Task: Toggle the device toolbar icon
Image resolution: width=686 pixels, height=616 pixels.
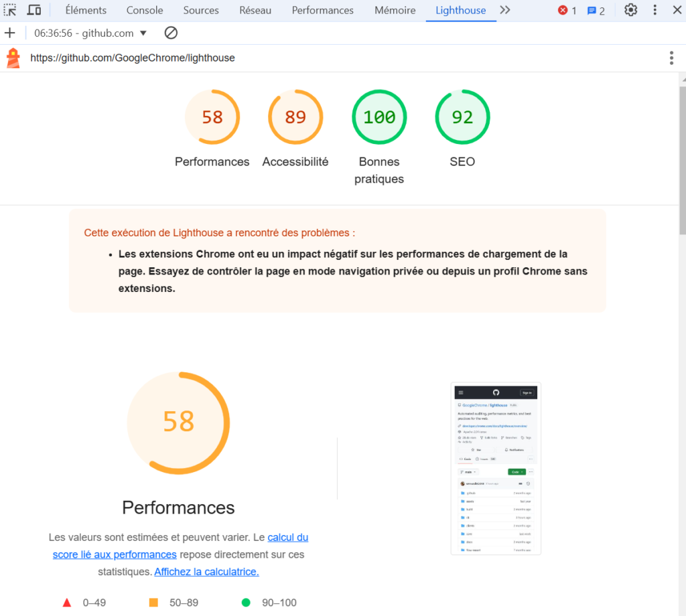Action: point(33,10)
